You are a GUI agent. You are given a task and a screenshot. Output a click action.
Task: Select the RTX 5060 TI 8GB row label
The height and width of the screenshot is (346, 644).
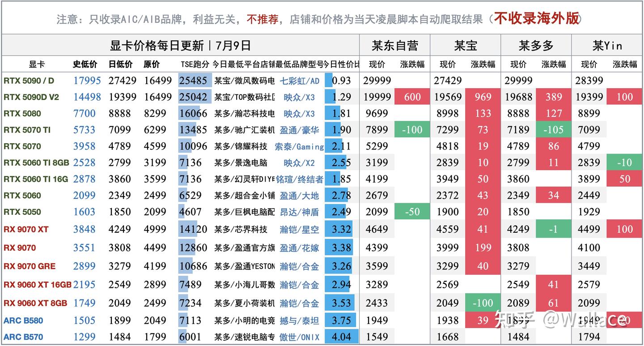[36, 163]
